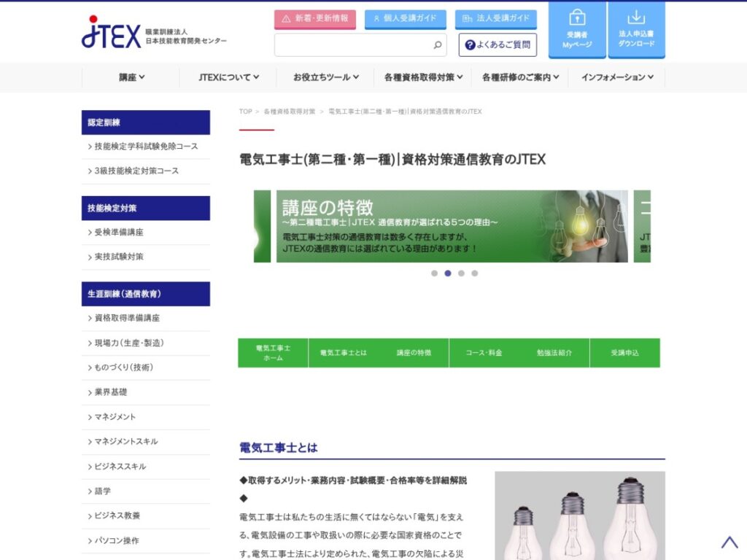Screen dimensions: 747x560
Task: Open 受講申込 tab
Action: [x=624, y=353]
